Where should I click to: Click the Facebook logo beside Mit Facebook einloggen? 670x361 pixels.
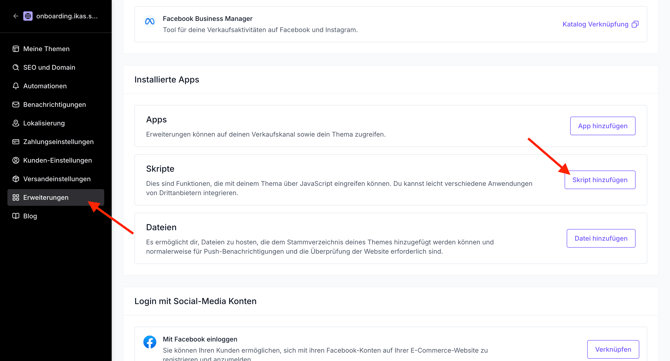click(150, 342)
